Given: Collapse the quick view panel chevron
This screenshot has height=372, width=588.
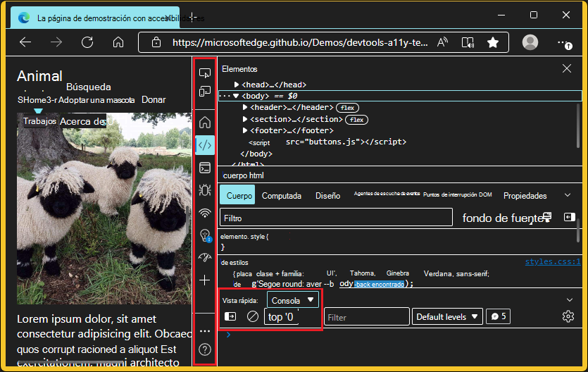Looking at the screenshot, I should point(570,300).
